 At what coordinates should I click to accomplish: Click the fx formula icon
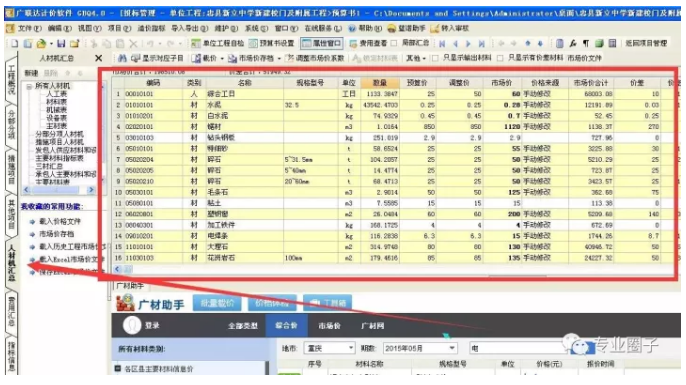click(x=573, y=43)
